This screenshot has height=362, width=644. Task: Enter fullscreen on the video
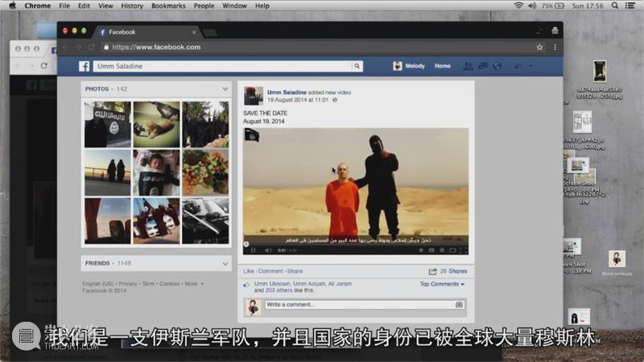(462, 250)
